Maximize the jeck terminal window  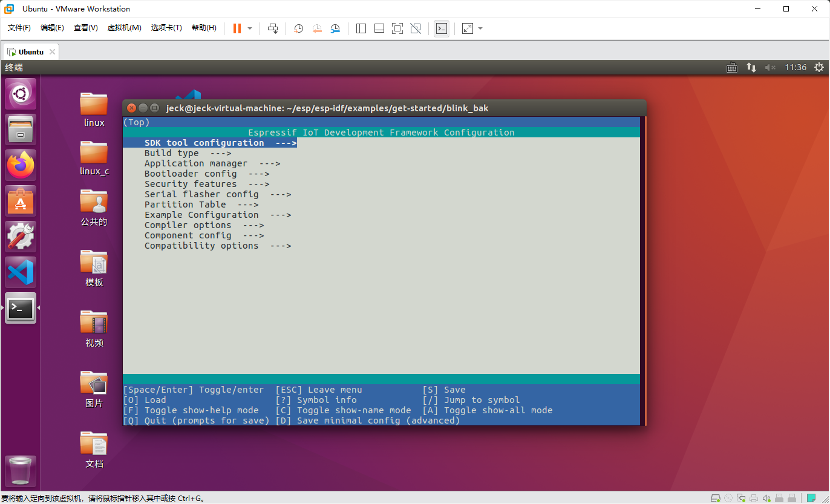point(155,108)
